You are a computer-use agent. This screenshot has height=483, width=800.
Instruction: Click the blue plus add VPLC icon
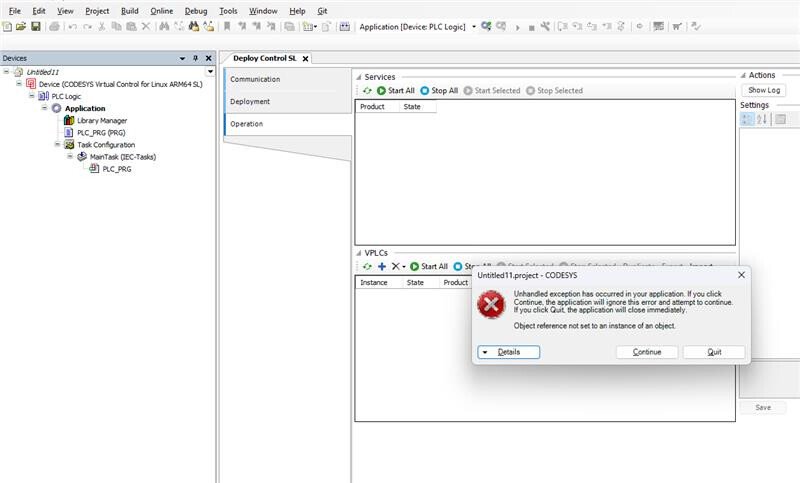(x=381, y=267)
